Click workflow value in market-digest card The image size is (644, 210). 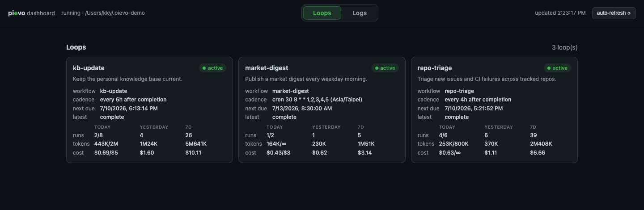(291, 91)
